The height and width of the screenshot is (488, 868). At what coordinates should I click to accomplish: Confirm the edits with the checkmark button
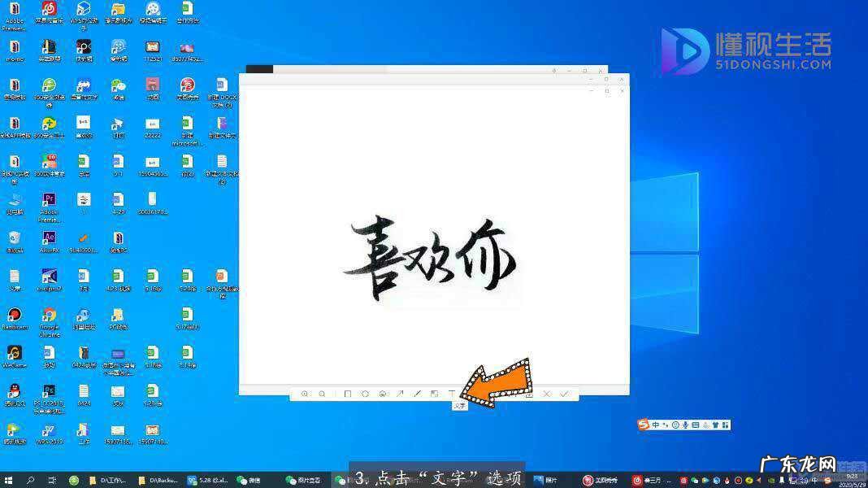point(566,394)
